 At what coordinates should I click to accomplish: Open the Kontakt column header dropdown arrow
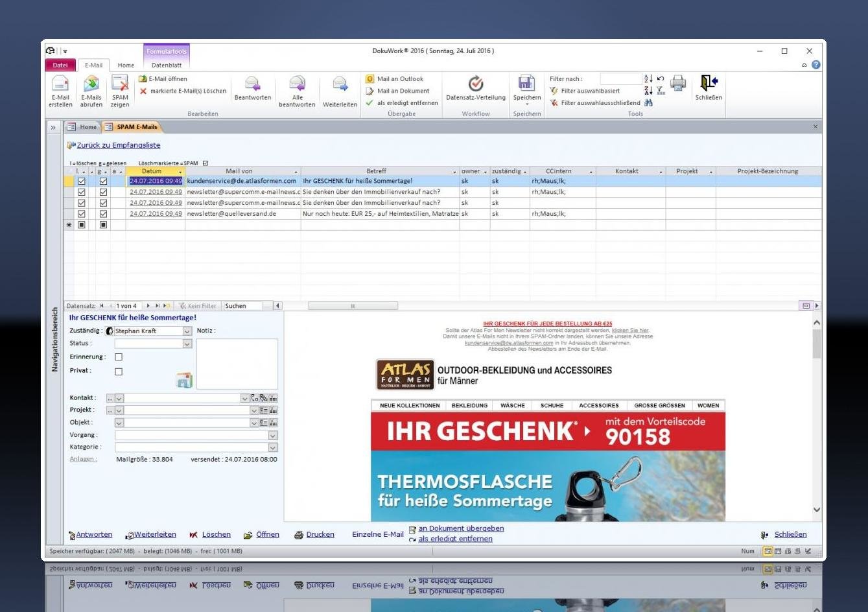(661, 172)
